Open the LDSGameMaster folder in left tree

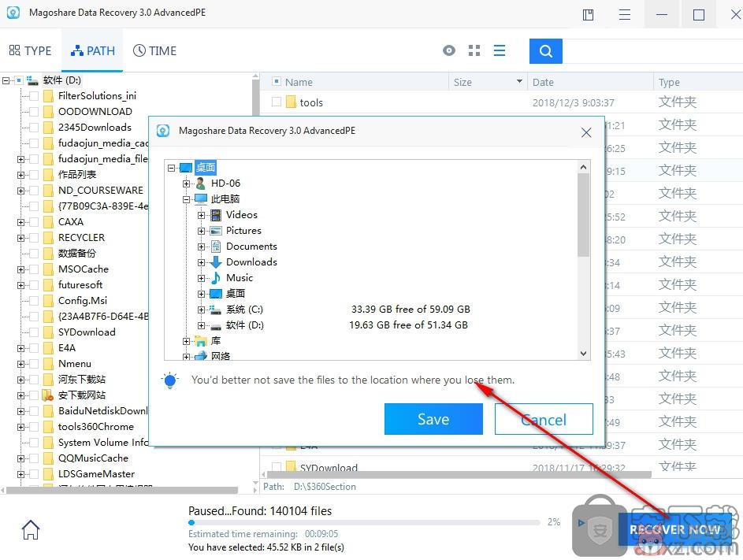96,474
